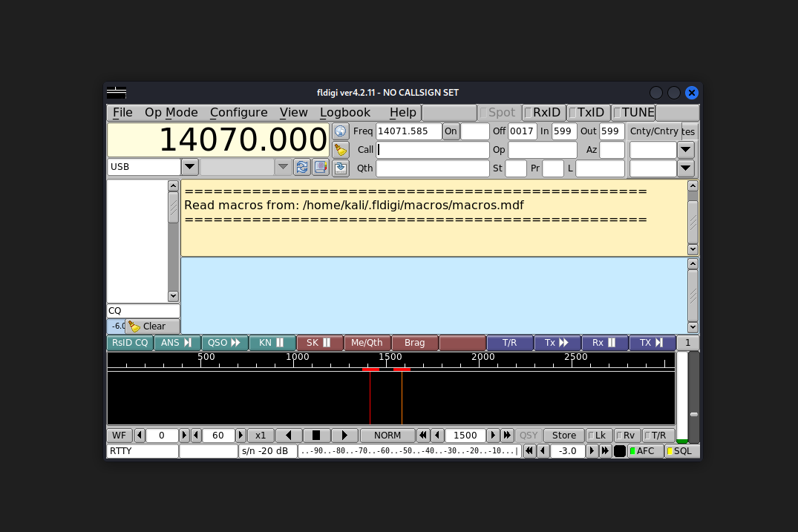Open the address book icon beside refresh
This screenshot has width=798, height=532.
point(321,167)
